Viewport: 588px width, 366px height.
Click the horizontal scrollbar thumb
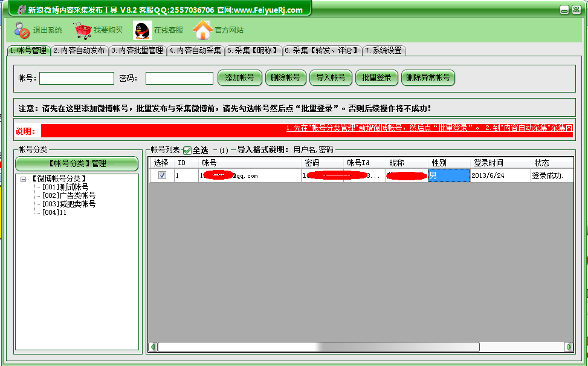click(318, 347)
